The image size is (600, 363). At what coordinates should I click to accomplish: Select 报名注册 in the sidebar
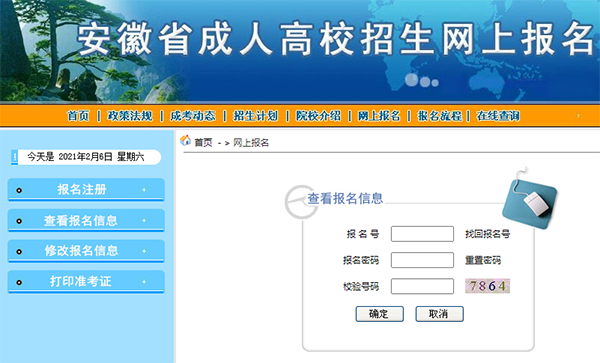click(86, 189)
